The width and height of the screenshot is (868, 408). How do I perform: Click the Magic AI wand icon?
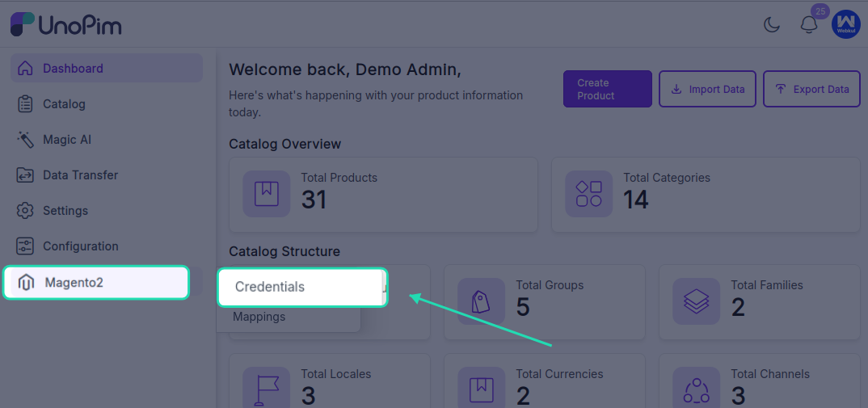pyautogui.click(x=25, y=140)
